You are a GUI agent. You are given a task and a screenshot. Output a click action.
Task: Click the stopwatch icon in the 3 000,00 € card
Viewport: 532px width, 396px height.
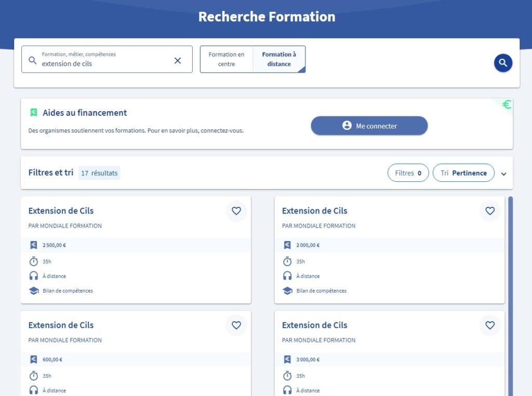[287, 376]
